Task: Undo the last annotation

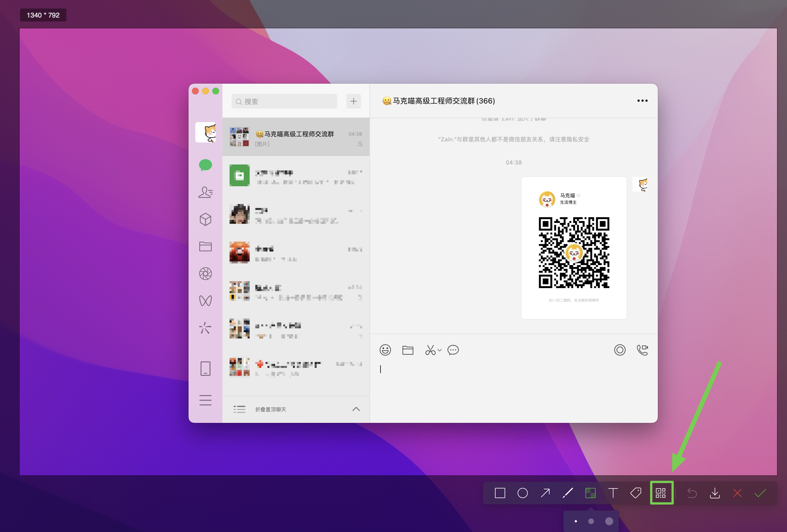Action: (x=692, y=493)
